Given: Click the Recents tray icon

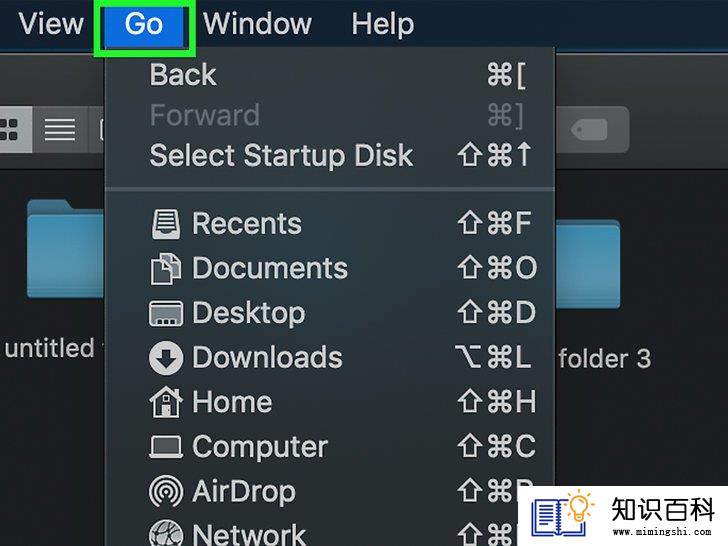Looking at the screenshot, I should (165, 224).
